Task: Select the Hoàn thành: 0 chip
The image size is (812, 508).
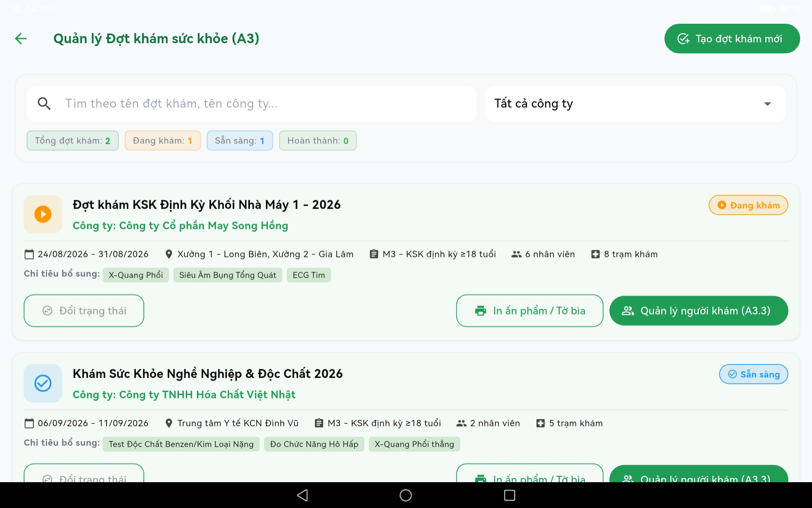Action: [318, 141]
